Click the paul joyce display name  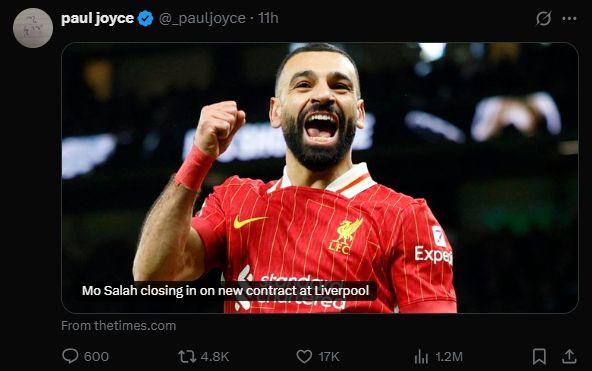coord(97,18)
